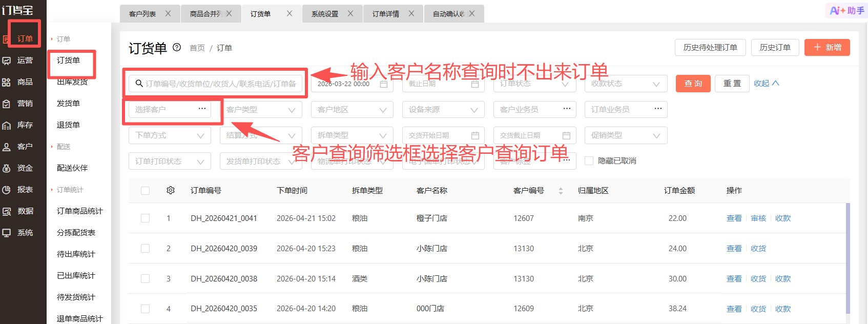Click 收货 for order DH_20260420_0038

(x=758, y=279)
